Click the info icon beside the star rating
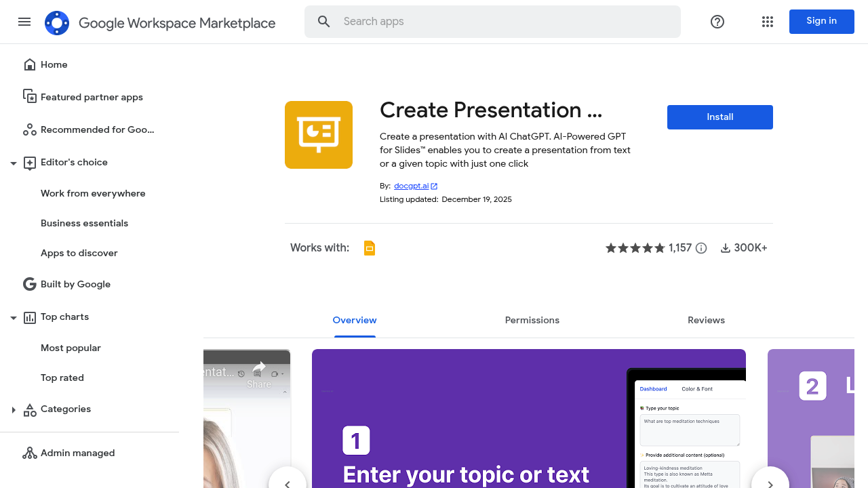Viewport: 868px width, 488px height. tap(701, 248)
